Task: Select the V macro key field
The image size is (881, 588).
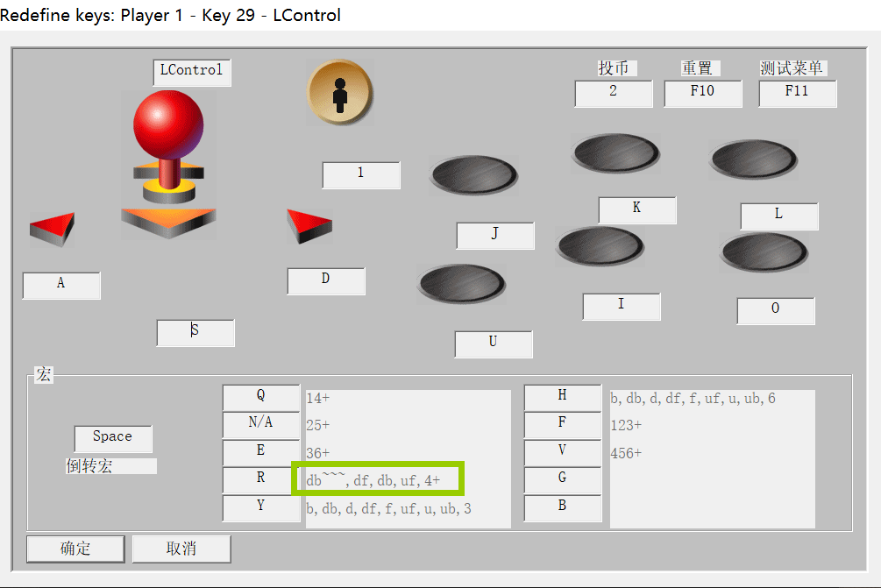Action: point(563,453)
